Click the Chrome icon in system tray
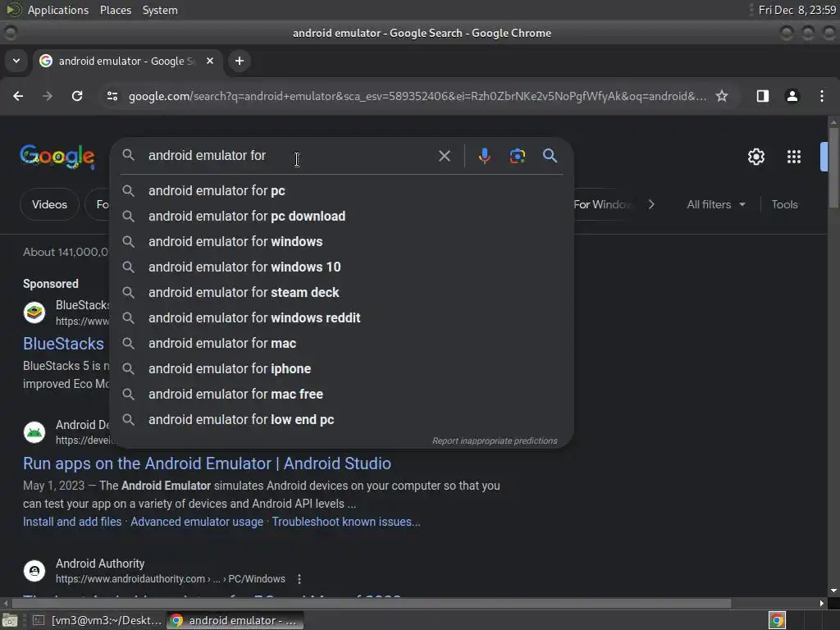840x630 pixels. (x=777, y=620)
